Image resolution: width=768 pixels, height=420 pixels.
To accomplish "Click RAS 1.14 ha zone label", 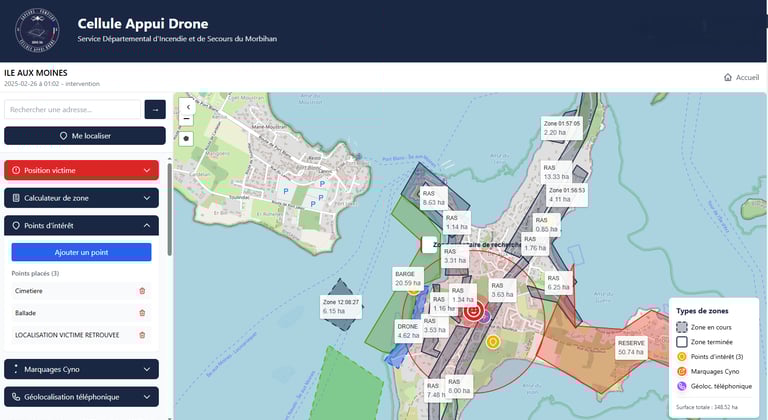I will (457, 222).
